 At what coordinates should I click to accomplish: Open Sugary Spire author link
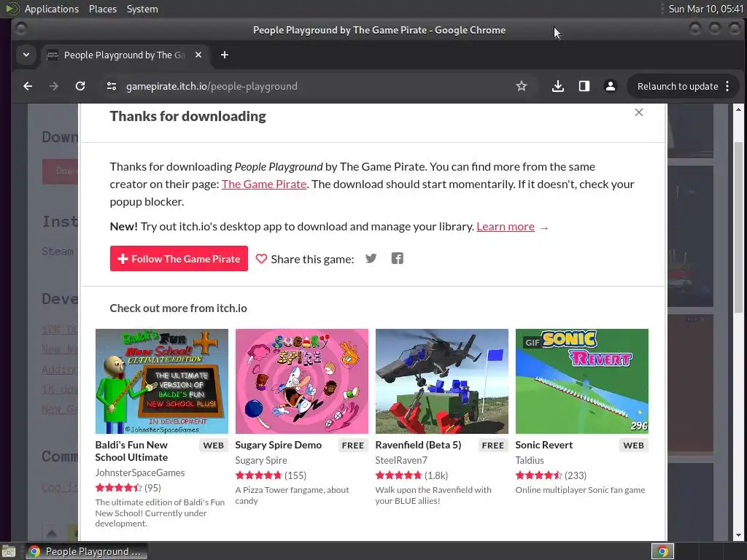click(x=261, y=461)
